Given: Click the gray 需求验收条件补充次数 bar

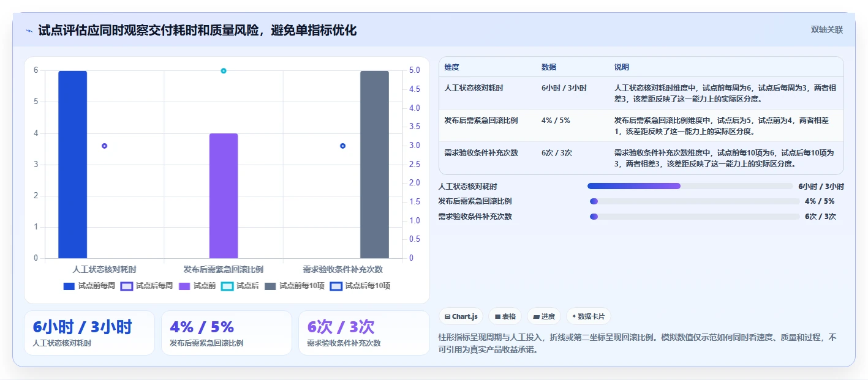Looking at the screenshot, I should (374, 165).
